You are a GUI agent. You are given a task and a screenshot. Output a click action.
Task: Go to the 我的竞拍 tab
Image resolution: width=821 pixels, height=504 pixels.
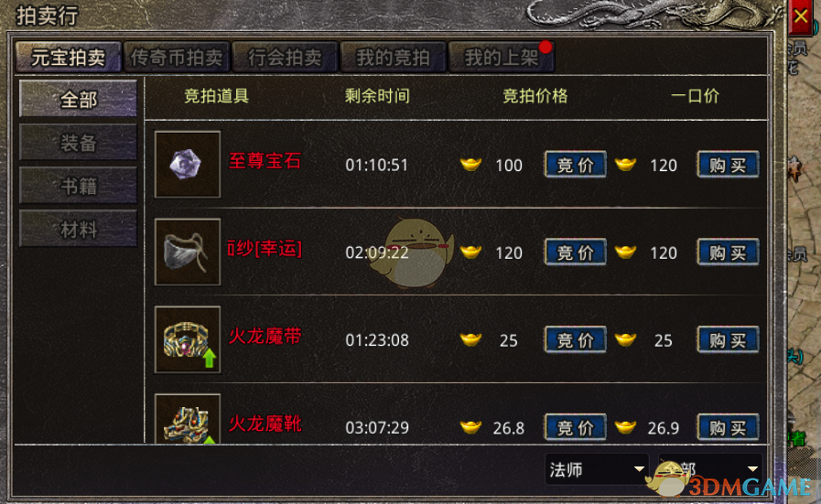point(394,57)
